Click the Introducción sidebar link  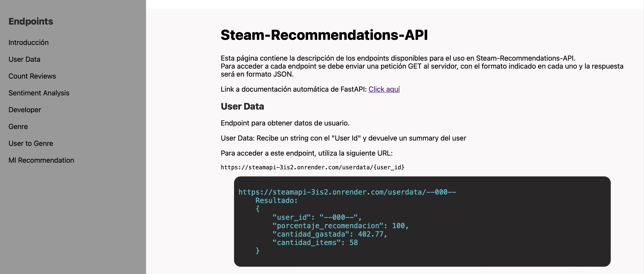(28, 42)
